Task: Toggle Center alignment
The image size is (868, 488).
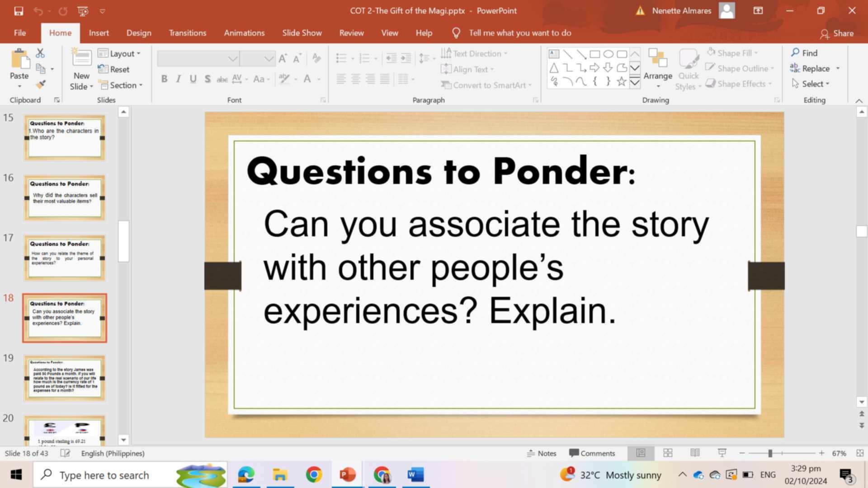Action: tap(356, 79)
